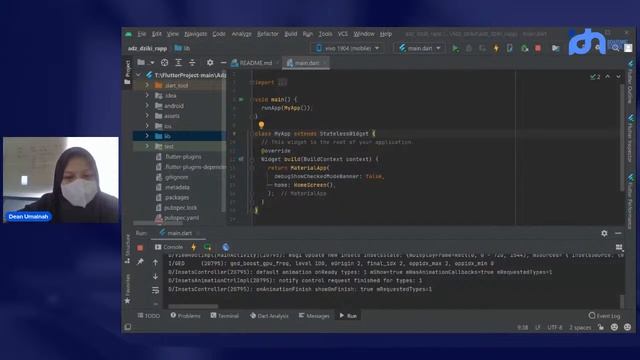Click the UTF-8 encoding status bar entry
The width and height of the screenshot is (640, 360).
[x=555, y=327]
